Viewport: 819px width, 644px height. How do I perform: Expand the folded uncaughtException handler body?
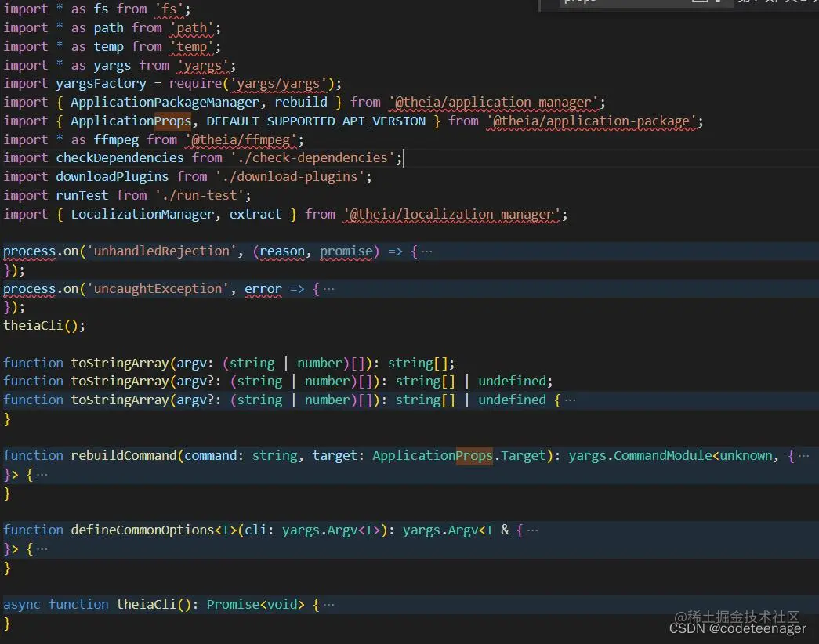[x=328, y=289]
